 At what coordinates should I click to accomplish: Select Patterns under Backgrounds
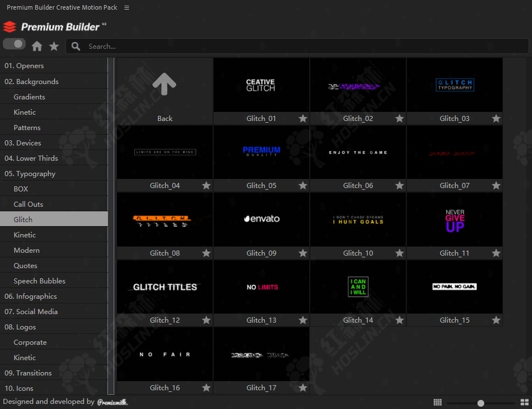point(54,127)
